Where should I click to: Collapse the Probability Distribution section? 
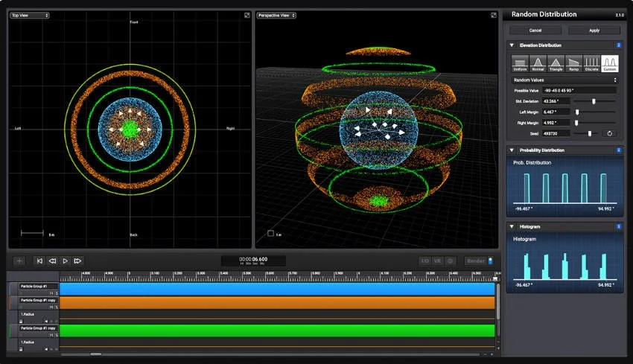pos(512,150)
